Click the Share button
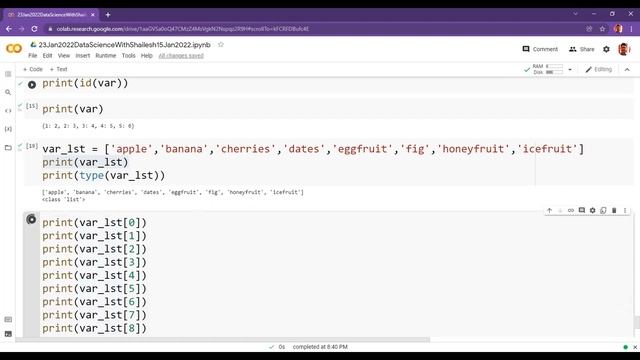Viewport: 640px width, 360px height. click(582, 49)
